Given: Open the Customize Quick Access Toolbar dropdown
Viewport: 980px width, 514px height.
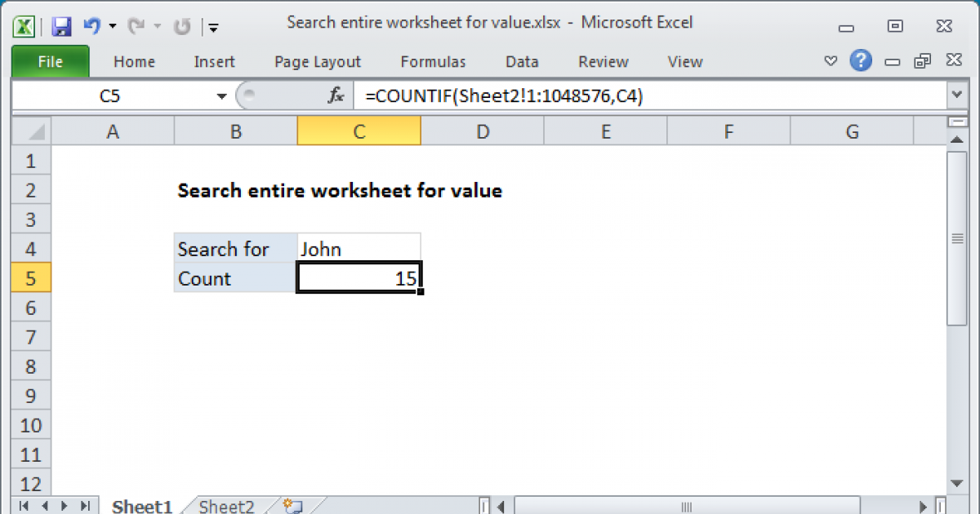Looking at the screenshot, I should [x=213, y=27].
